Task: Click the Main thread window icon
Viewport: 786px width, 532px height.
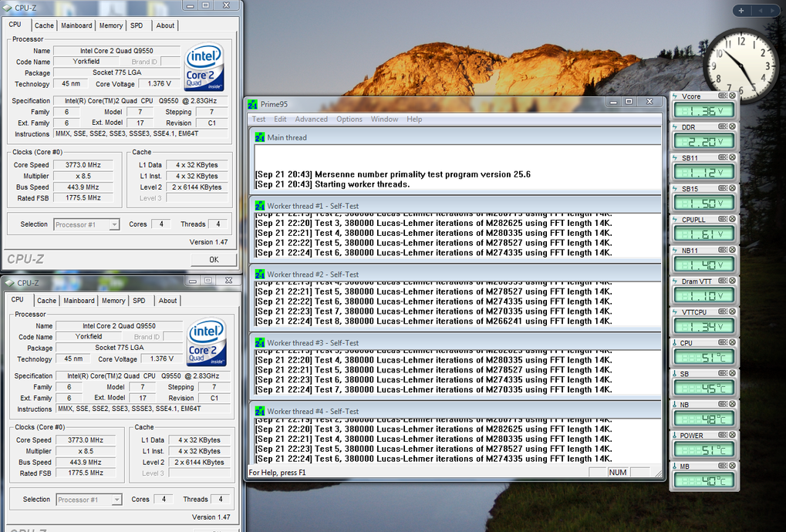Action: coord(260,137)
